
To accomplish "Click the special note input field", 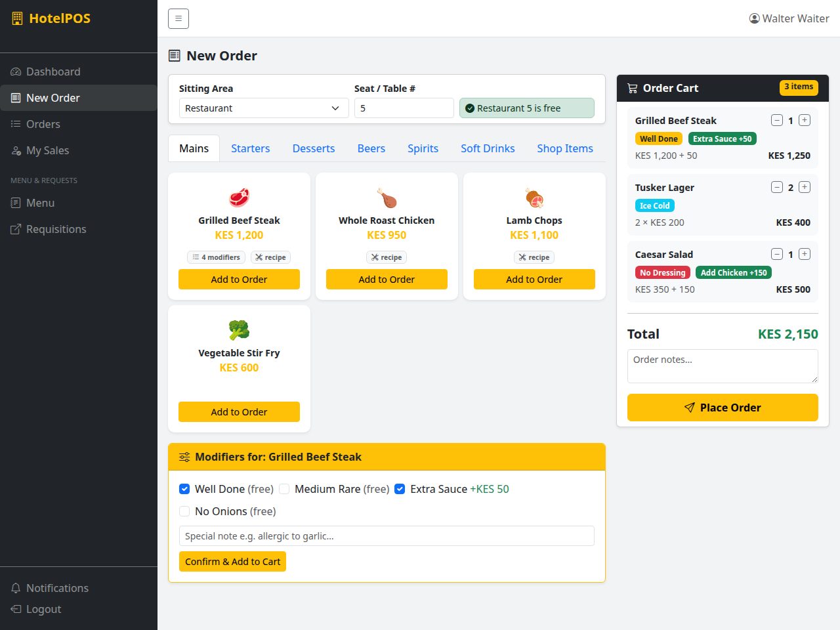I will pyautogui.click(x=387, y=536).
